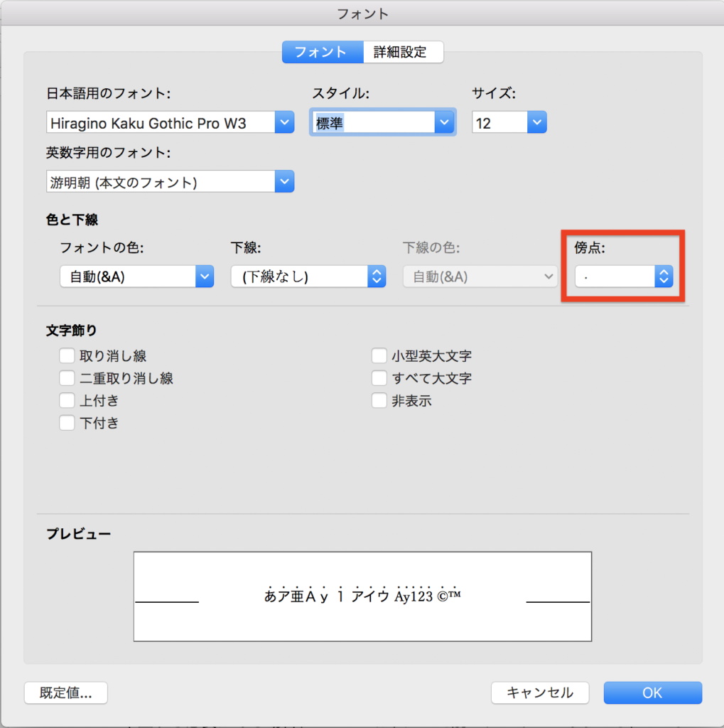Select the フォント tab
Image resolution: width=724 pixels, height=728 pixels.
point(322,52)
